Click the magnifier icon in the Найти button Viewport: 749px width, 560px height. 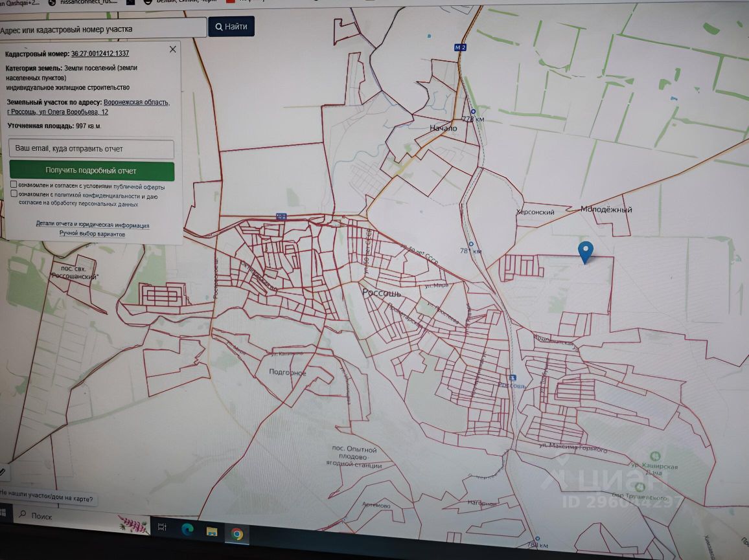point(219,27)
